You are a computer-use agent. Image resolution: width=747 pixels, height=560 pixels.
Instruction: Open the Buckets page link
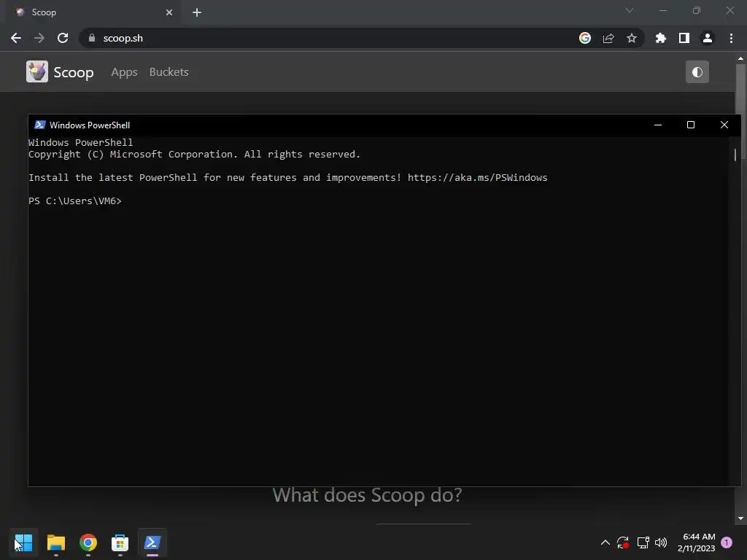[x=169, y=72]
